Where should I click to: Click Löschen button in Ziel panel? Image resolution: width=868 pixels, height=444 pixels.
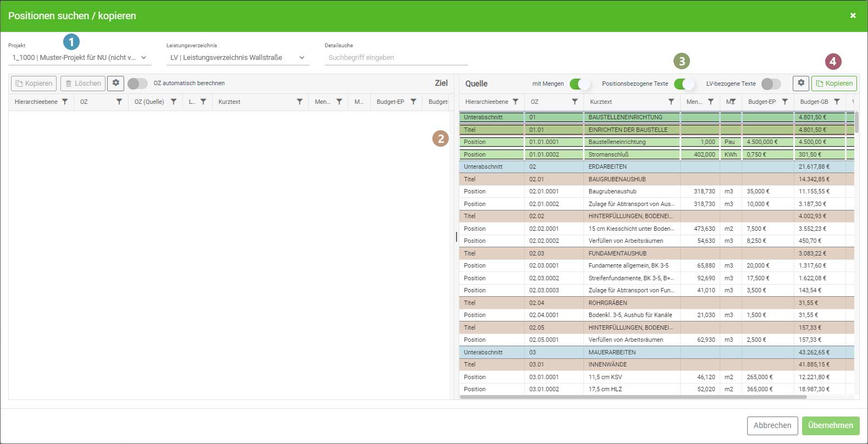[x=83, y=84]
